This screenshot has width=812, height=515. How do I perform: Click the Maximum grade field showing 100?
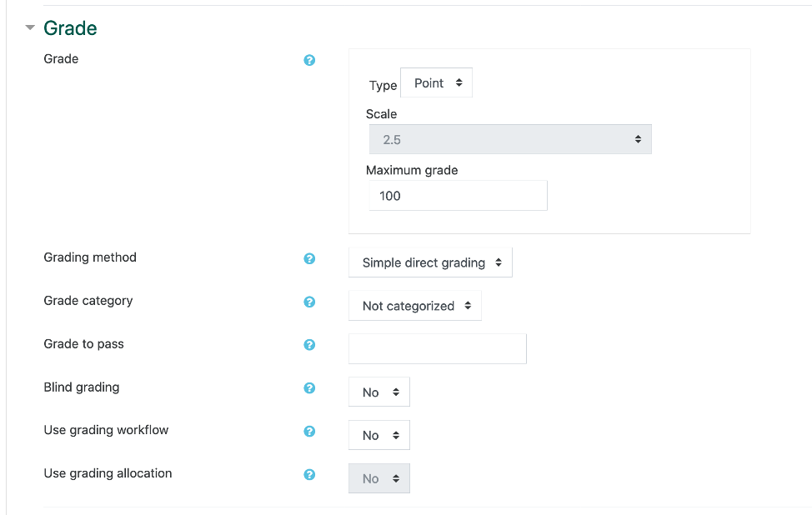coord(457,195)
